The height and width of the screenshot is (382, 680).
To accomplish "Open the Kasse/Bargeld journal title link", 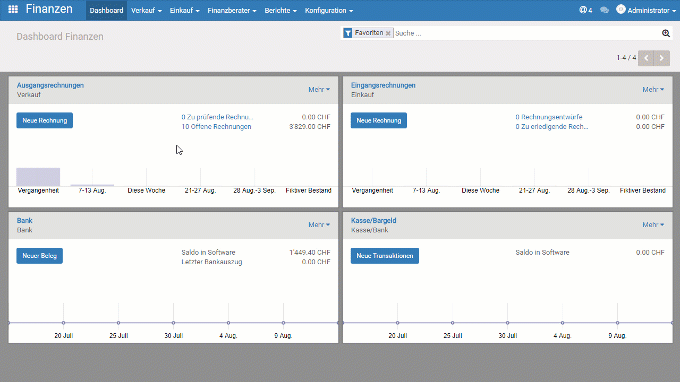I will click(373, 221).
